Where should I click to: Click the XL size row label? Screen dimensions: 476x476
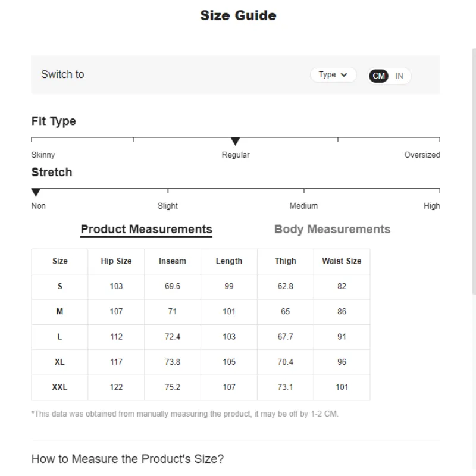59,362
